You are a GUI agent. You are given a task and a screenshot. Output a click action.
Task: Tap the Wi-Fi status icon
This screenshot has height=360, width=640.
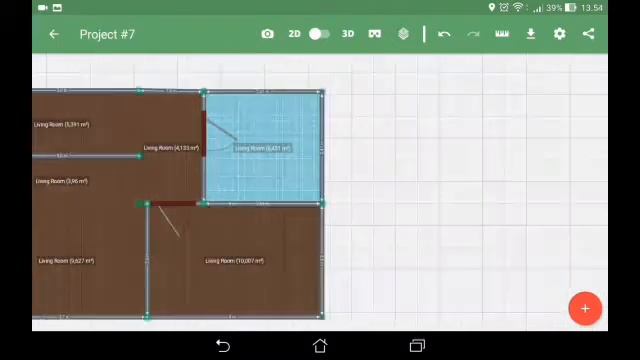pos(518,7)
